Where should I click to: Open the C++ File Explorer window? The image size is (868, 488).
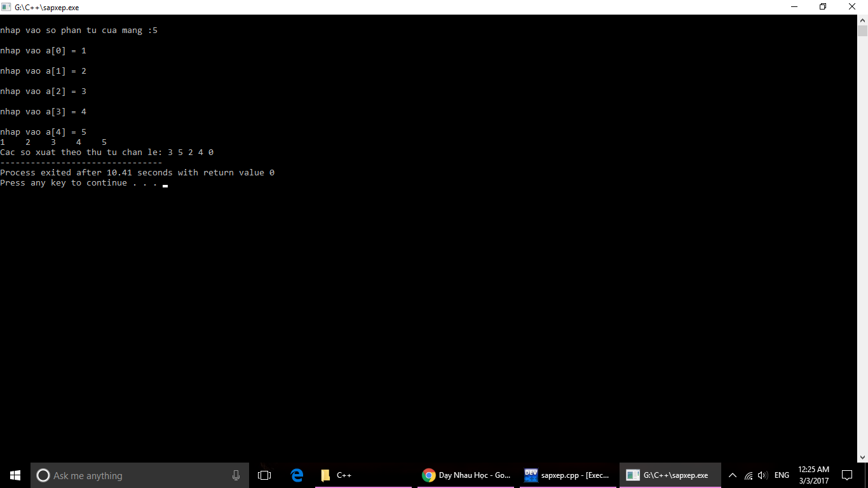363,475
